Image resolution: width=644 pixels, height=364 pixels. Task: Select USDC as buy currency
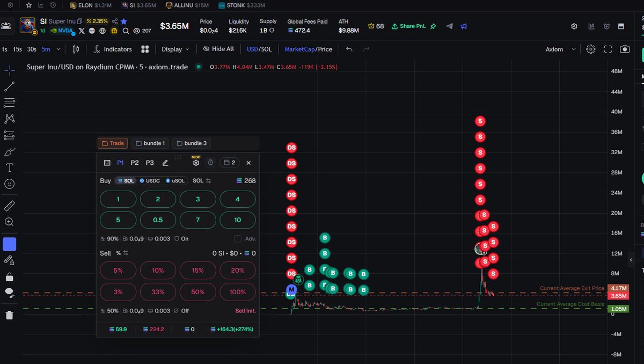coord(150,180)
